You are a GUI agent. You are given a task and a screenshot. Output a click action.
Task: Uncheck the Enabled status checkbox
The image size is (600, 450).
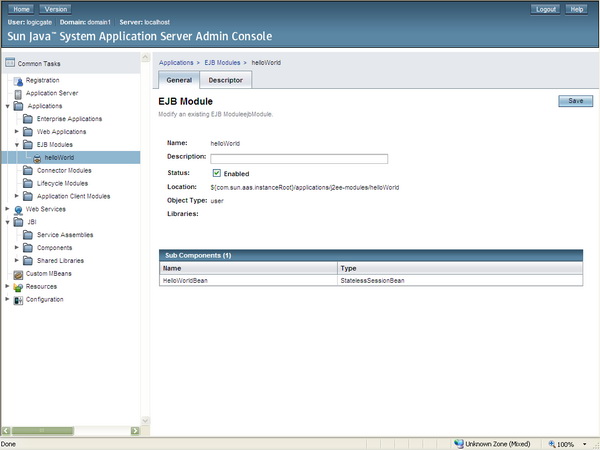point(217,173)
